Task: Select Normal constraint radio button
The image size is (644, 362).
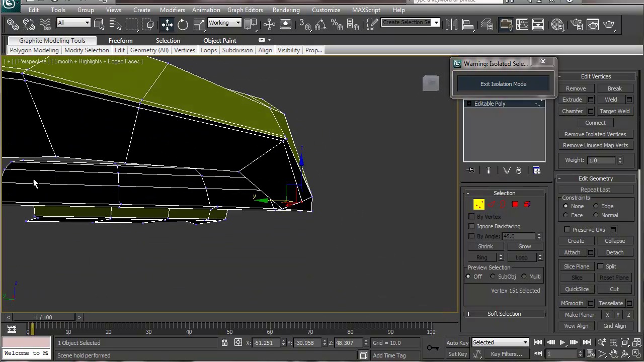Action: tap(596, 215)
